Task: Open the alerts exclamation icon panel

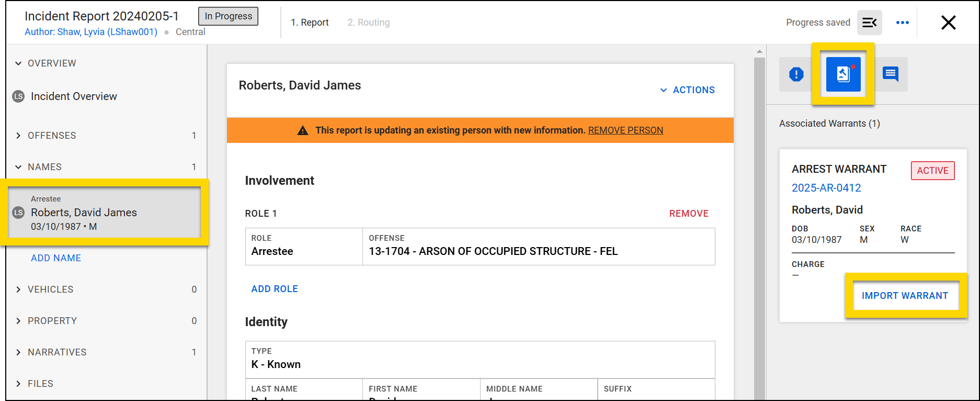Action: [796, 74]
